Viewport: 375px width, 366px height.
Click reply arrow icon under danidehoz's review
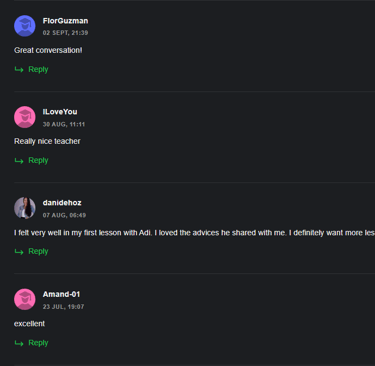[19, 252]
